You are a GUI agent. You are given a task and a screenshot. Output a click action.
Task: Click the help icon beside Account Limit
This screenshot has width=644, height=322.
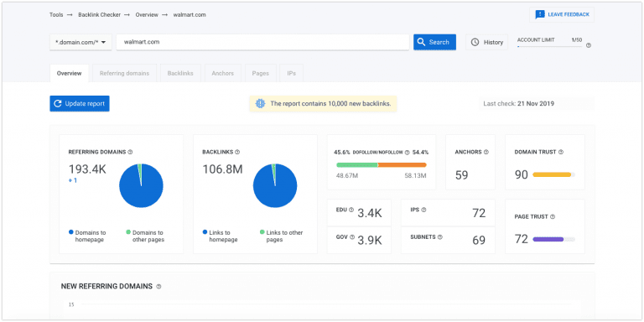[589, 45]
